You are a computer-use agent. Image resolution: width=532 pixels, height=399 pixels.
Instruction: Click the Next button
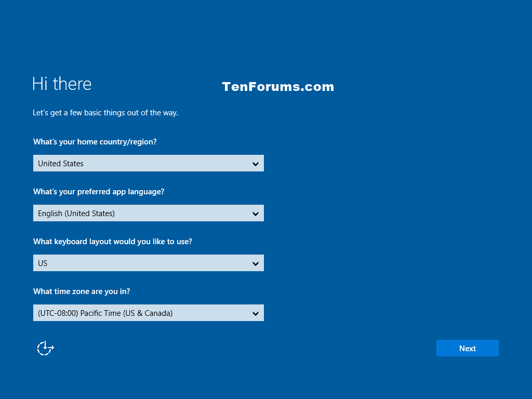pos(467,348)
